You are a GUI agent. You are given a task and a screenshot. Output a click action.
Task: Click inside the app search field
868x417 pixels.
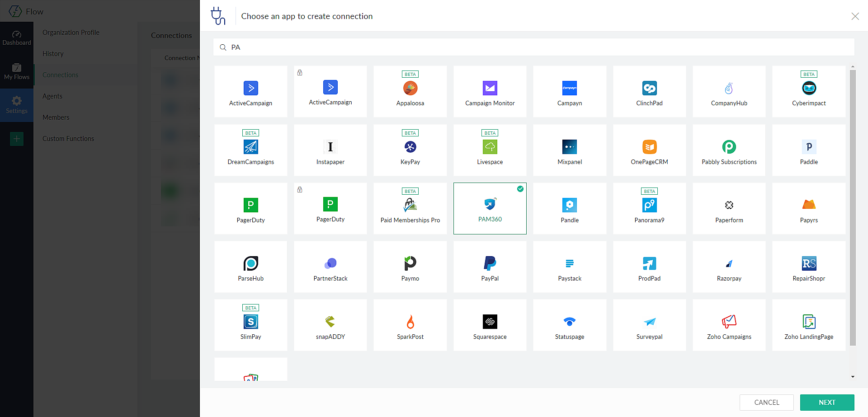click(452, 47)
